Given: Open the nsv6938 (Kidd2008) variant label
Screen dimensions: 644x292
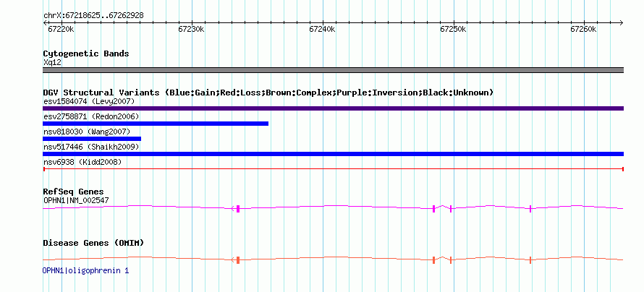Looking at the screenshot, I should 82,162.
